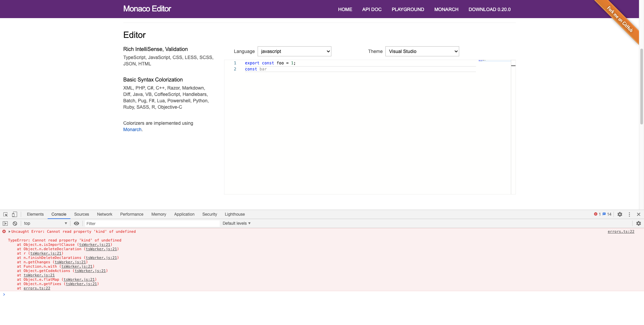Click line 2 'const bar' in the editor
This screenshot has height=325, width=644.
[x=256, y=69]
